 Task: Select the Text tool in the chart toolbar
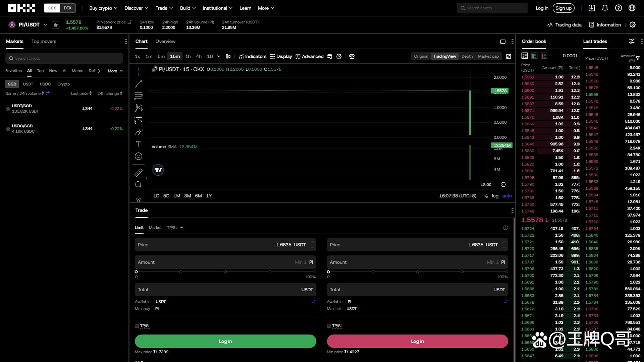tap(139, 144)
